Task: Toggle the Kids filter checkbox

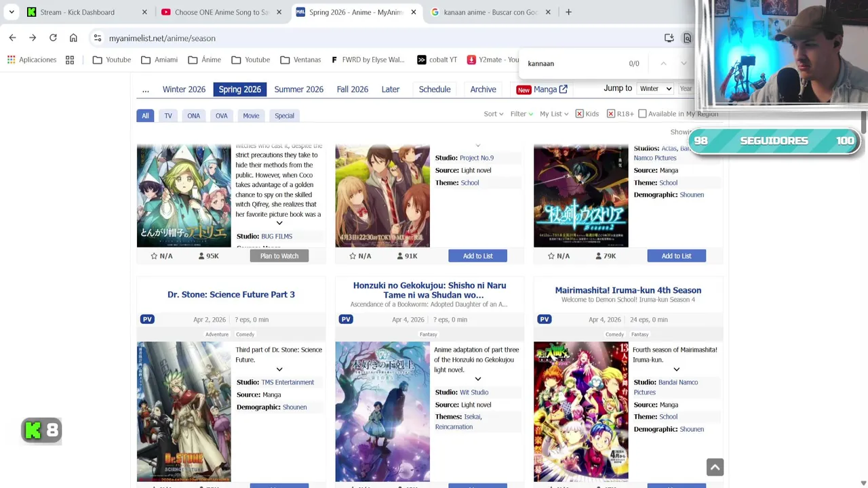Action: pos(580,114)
